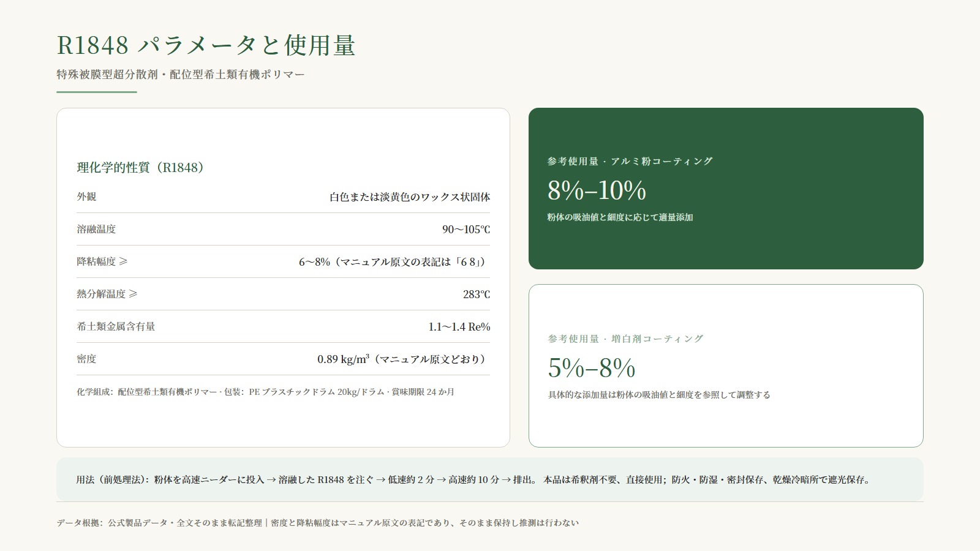Click the '密度' row label
Screen dimensions: 980x551
[x=86, y=359]
